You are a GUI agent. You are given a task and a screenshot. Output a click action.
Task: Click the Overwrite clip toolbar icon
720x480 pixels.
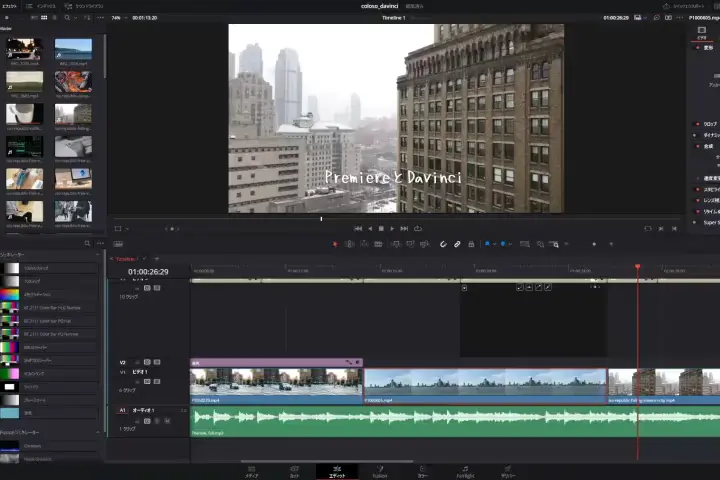410,244
